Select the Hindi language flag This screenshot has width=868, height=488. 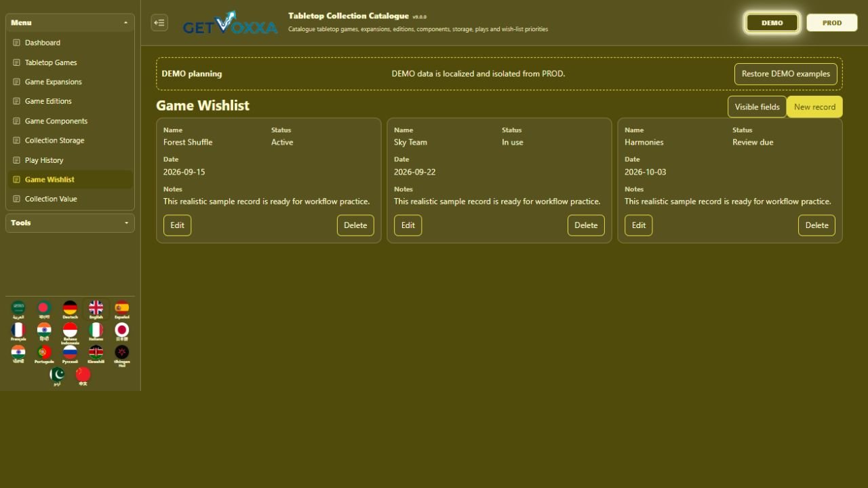tap(44, 331)
